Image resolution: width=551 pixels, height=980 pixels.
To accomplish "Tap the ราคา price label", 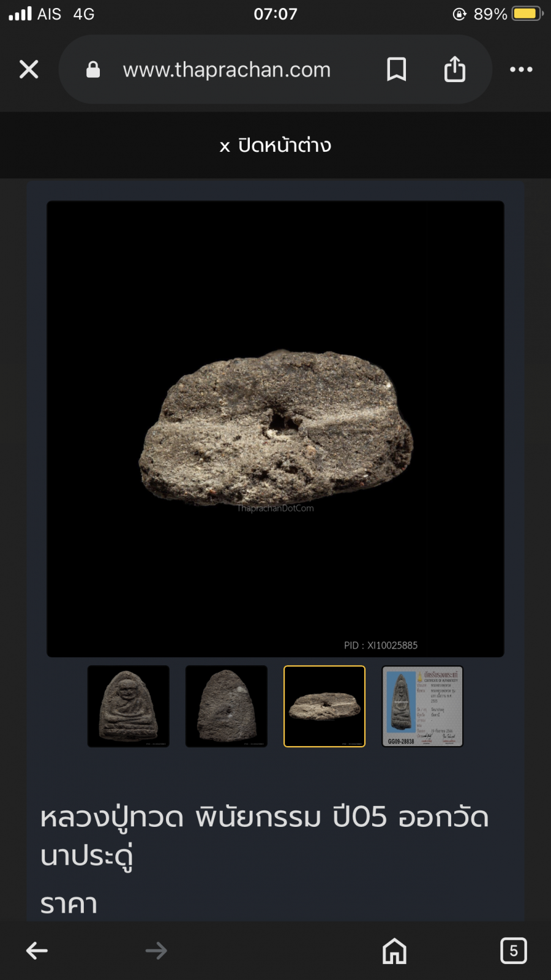I will 69,904.
